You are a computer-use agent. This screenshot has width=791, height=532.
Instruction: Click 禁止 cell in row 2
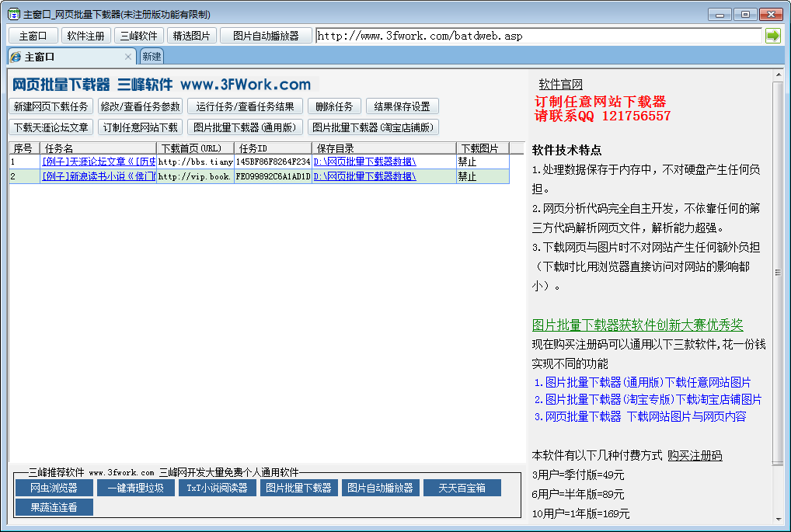tap(483, 176)
